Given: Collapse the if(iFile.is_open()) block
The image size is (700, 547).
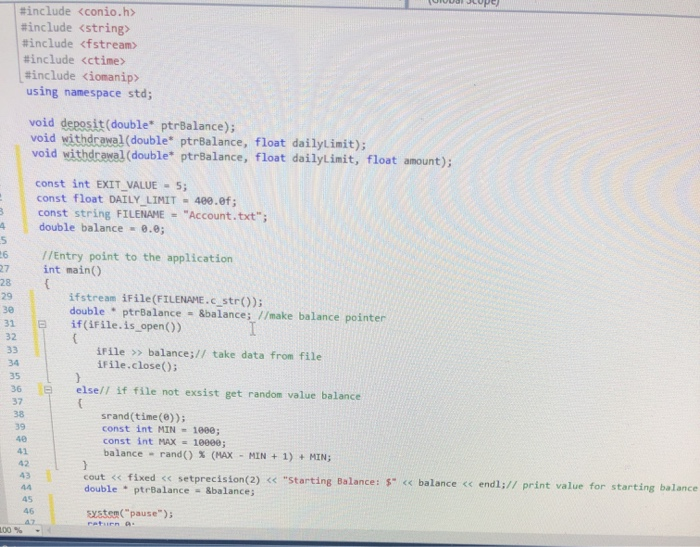Looking at the screenshot, I should (42, 325).
